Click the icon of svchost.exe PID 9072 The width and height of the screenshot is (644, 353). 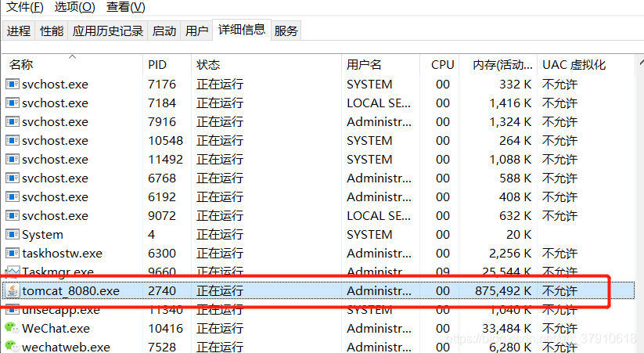click(x=13, y=215)
